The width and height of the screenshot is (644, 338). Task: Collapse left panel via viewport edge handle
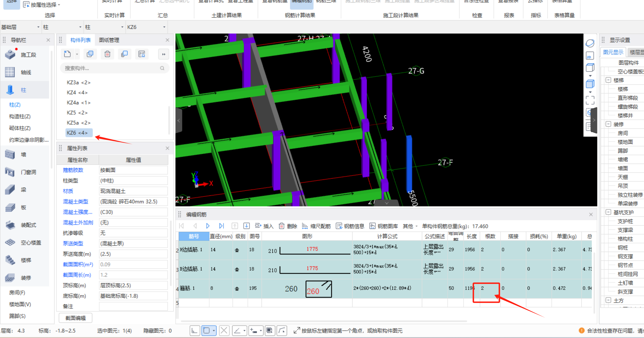(179, 121)
